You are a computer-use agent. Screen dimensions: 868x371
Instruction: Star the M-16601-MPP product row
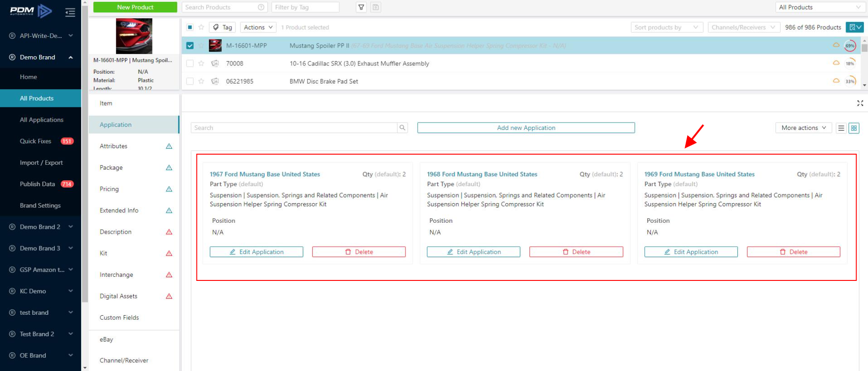(201, 46)
